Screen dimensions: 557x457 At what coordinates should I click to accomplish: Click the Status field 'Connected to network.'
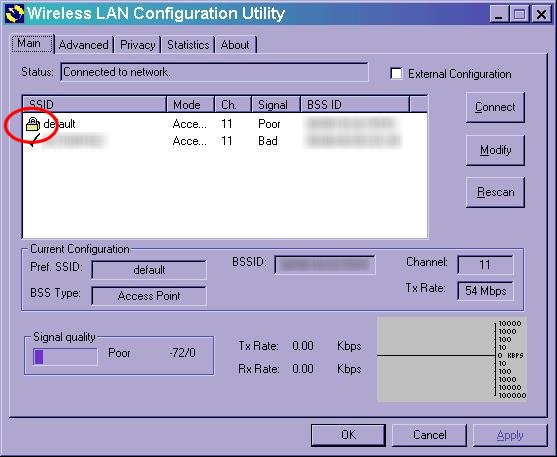(215, 72)
